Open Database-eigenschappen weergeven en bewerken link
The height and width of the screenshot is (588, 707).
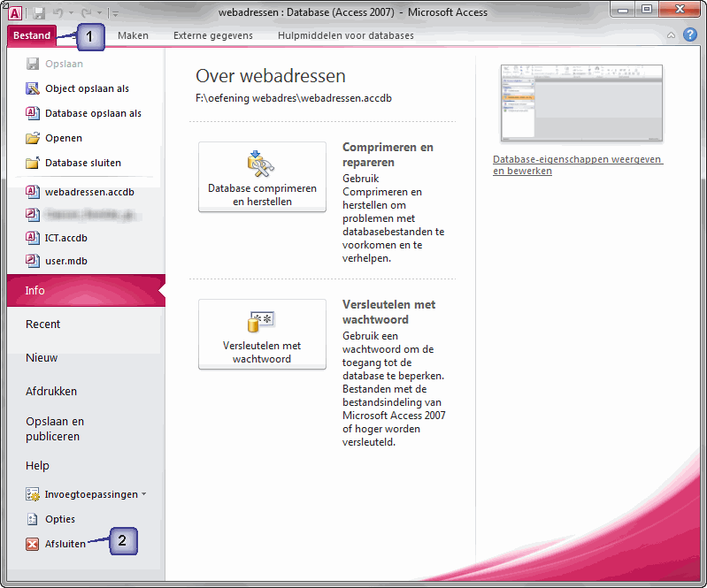coord(578,165)
